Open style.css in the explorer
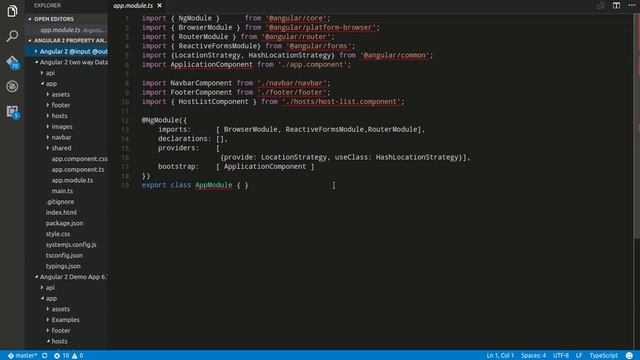 (58, 234)
